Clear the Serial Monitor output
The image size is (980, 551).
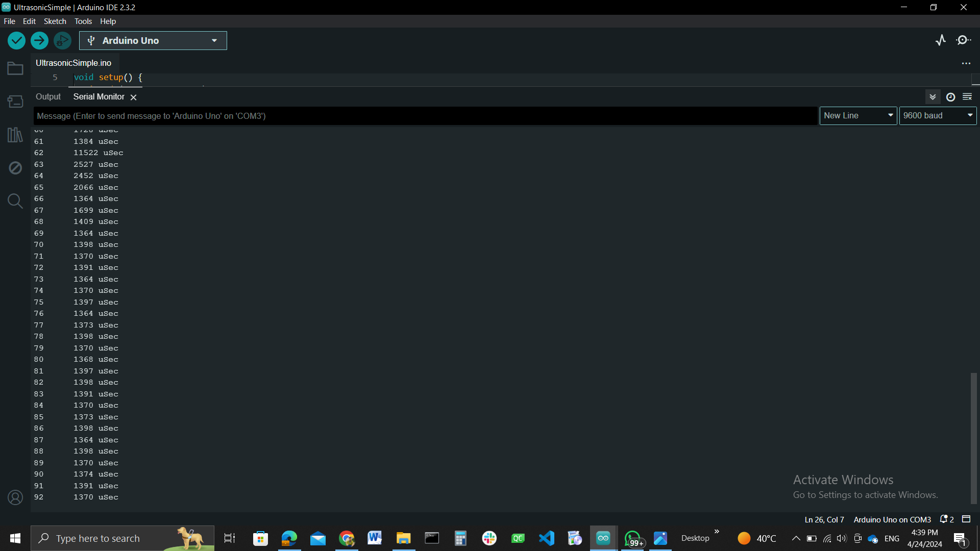click(967, 97)
